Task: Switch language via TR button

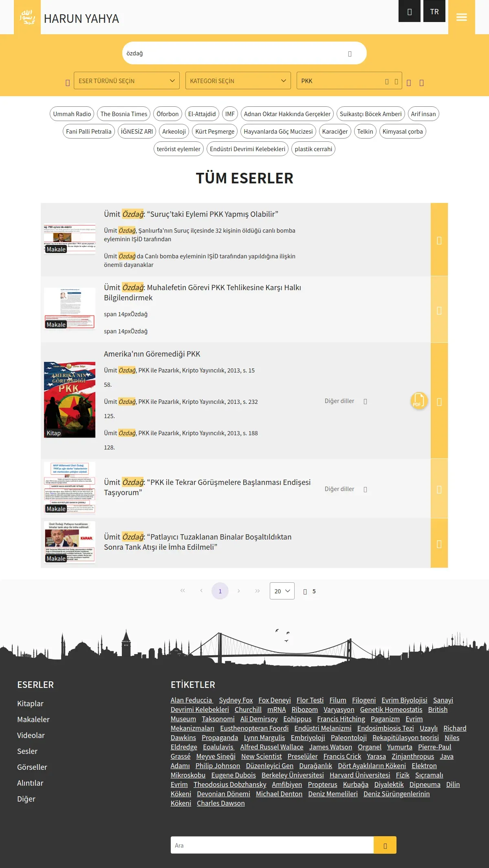Action: [434, 11]
